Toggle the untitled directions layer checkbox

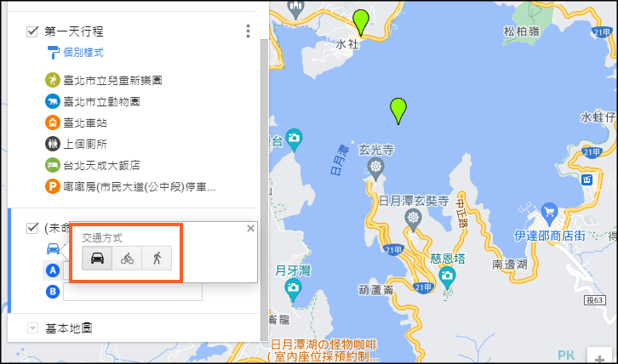(32, 228)
